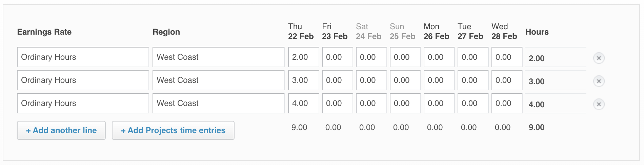Remove the first timesheet line (2.00 hours)

click(x=599, y=58)
